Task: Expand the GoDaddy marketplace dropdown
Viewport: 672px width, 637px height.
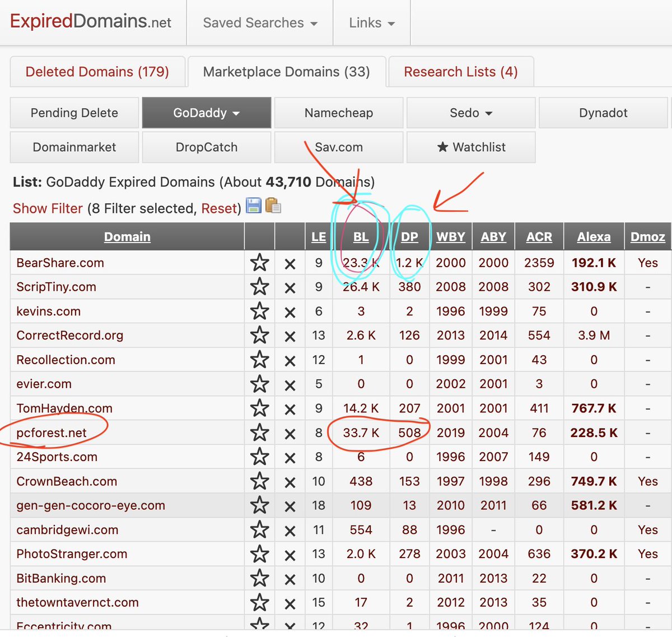Action: coord(207,113)
